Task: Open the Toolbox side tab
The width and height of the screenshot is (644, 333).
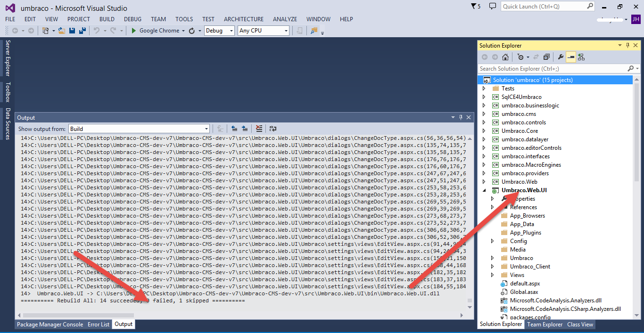Action: [8, 92]
